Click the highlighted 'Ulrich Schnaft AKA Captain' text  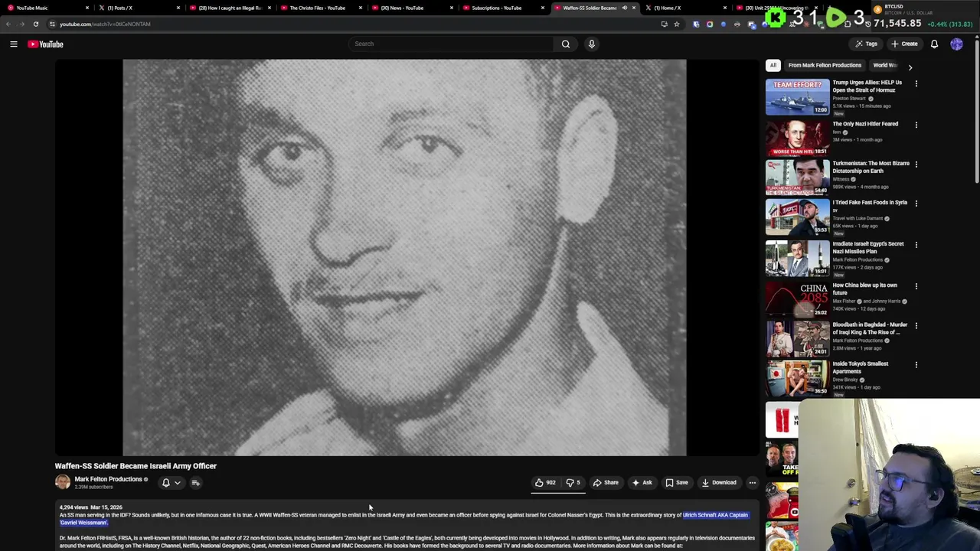click(715, 515)
